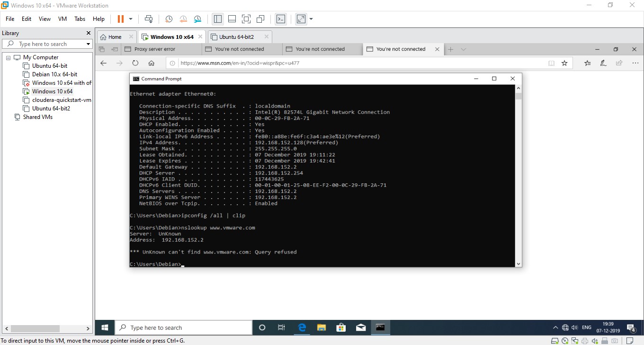The image size is (644, 345).
Task: Pause the VM with the orange pause button
Action: [120, 19]
